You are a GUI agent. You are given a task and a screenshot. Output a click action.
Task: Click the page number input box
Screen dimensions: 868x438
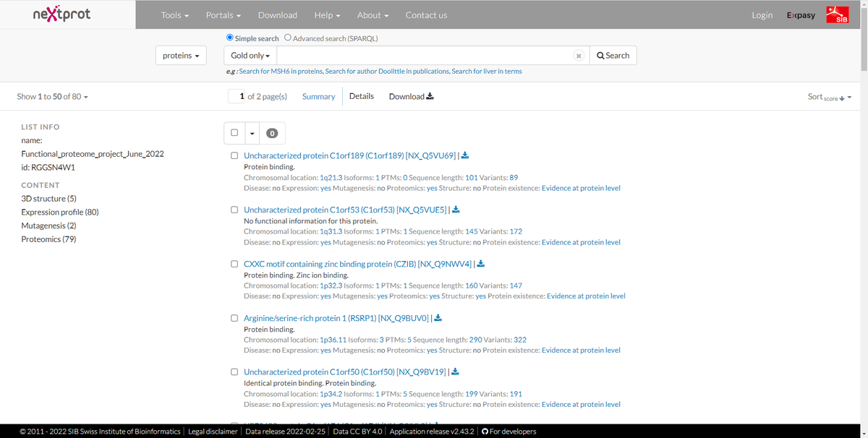click(x=236, y=96)
